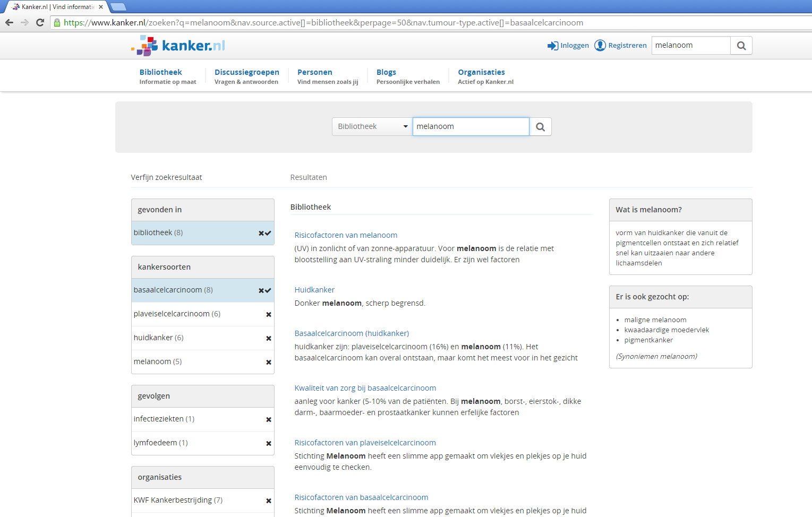Screen dimensions: 812x517
Task: Click the Registreren link
Action: pos(620,46)
